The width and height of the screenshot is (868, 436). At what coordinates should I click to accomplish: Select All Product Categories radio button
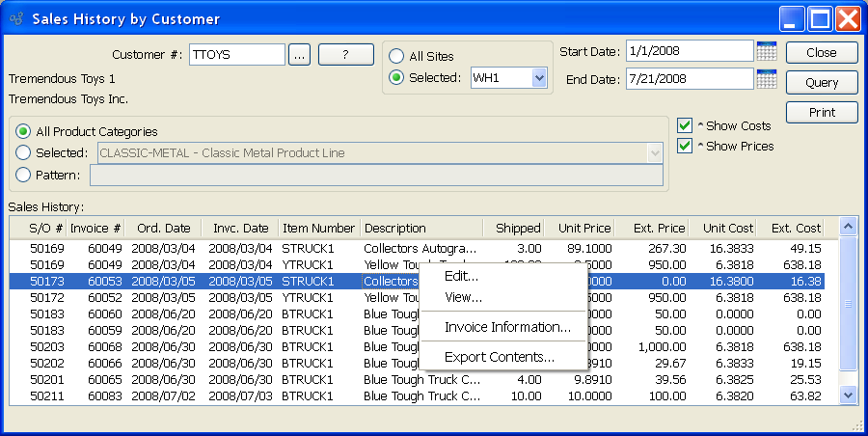[x=23, y=131]
